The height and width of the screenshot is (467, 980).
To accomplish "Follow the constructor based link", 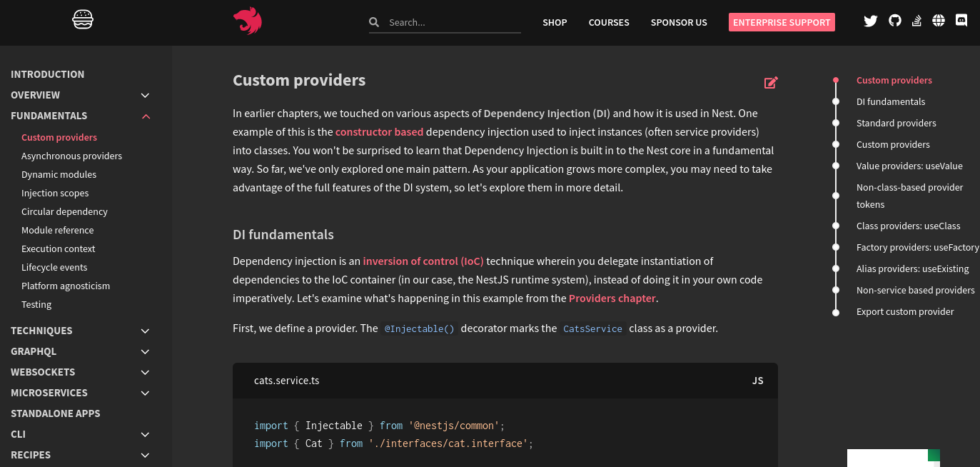I will click(379, 131).
